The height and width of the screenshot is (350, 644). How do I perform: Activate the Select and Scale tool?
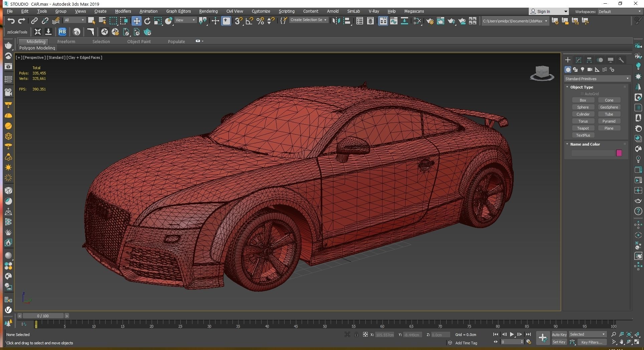click(x=158, y=21)
